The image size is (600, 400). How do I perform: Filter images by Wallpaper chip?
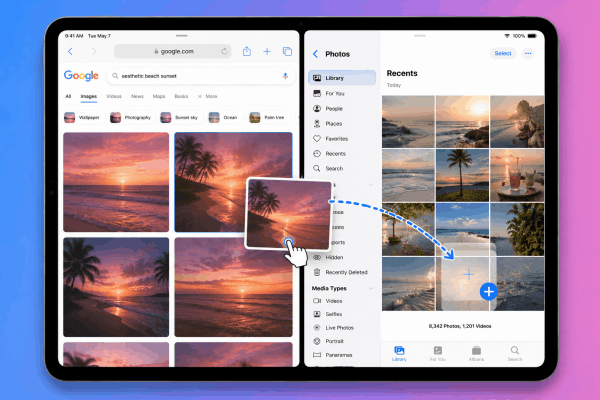[83, 118]
